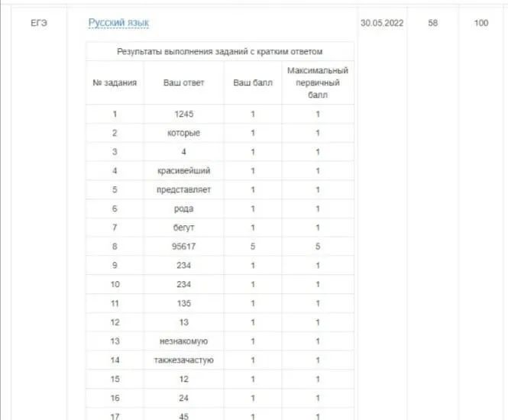
Task: Open the Русский язык subject link
Action: tap(118, 23)
